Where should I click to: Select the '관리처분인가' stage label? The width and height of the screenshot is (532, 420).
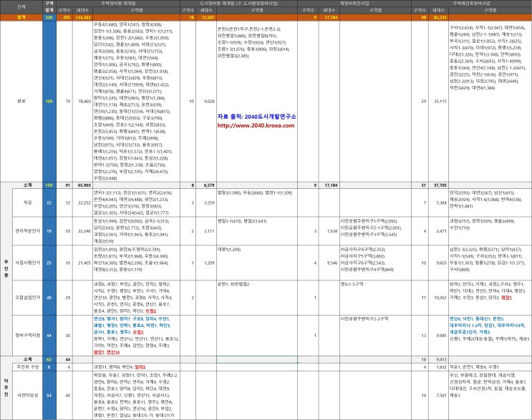[x=27, y=231]
